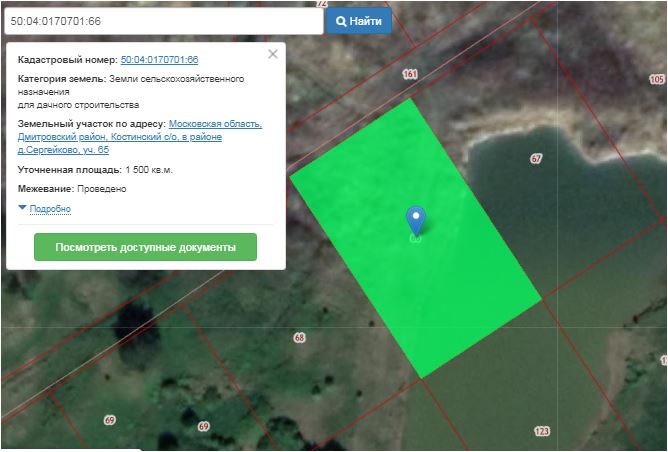The width and height of the screenshot is (668, 452).
Task: Click parcel label 161 on the map
Action: (410, 75)
